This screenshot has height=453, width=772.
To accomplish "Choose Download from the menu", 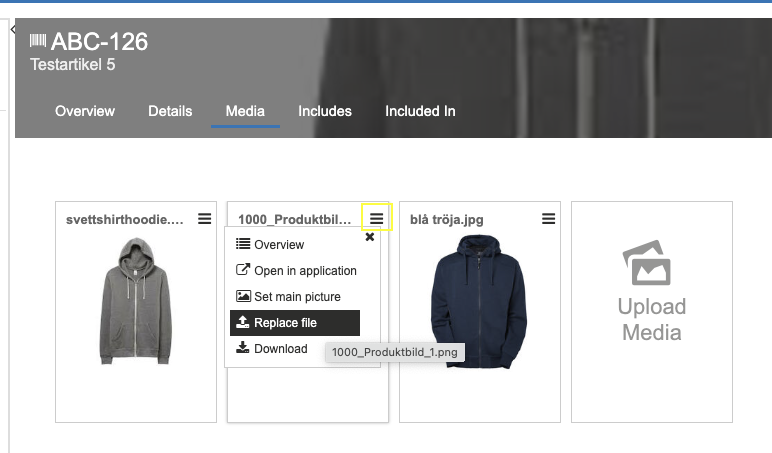I will [272, 348].
